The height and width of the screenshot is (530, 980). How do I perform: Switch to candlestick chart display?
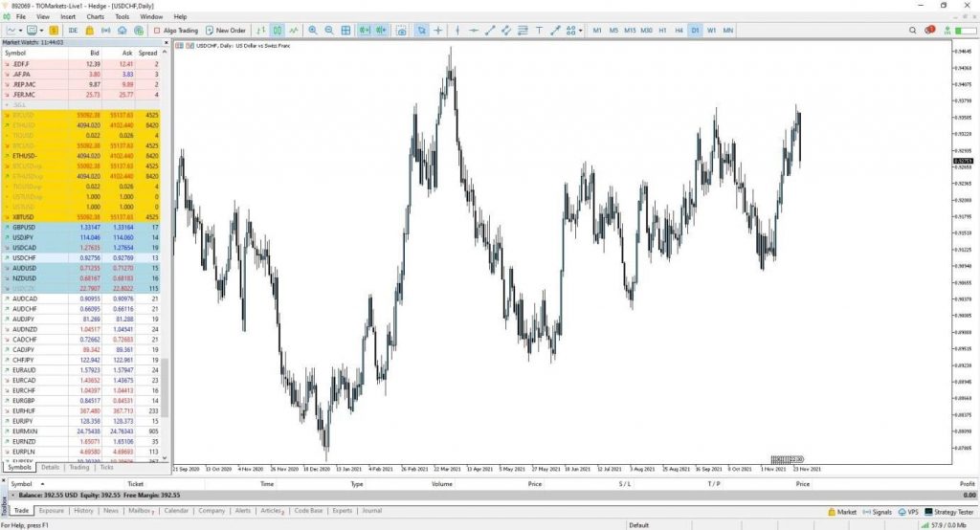pyautogui.click(x=277, y=30)
